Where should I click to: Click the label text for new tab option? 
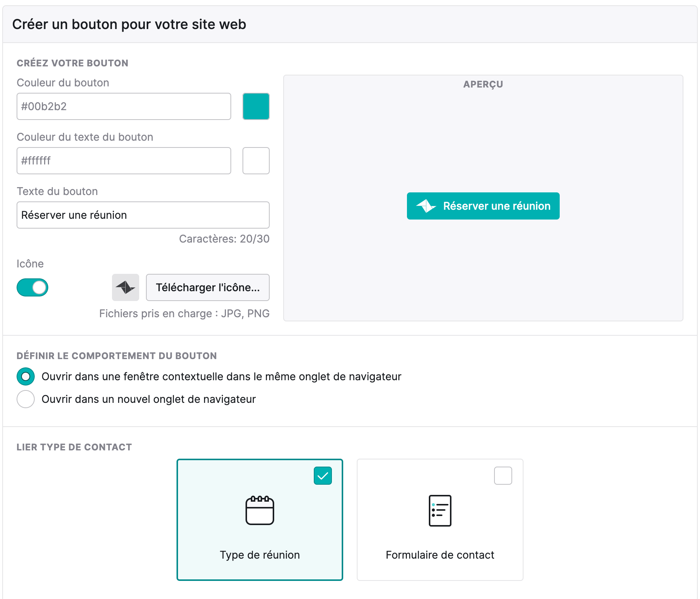coord(149,399)
